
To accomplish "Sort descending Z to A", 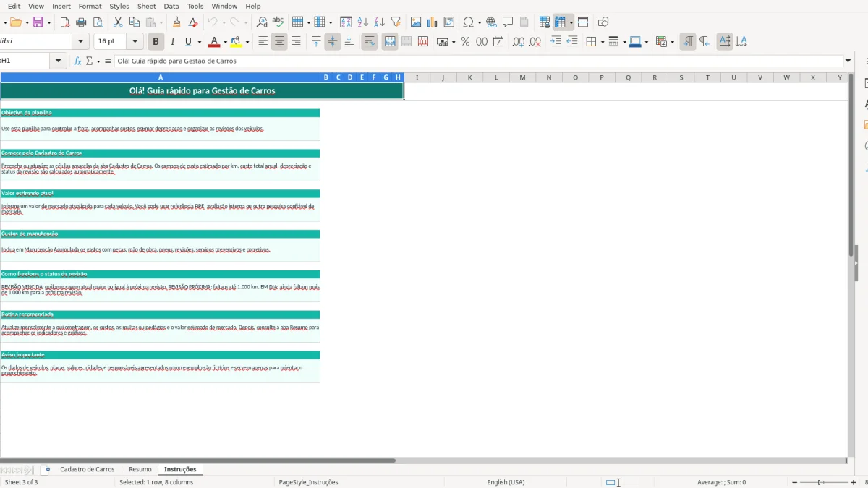I will coord(379,22).
